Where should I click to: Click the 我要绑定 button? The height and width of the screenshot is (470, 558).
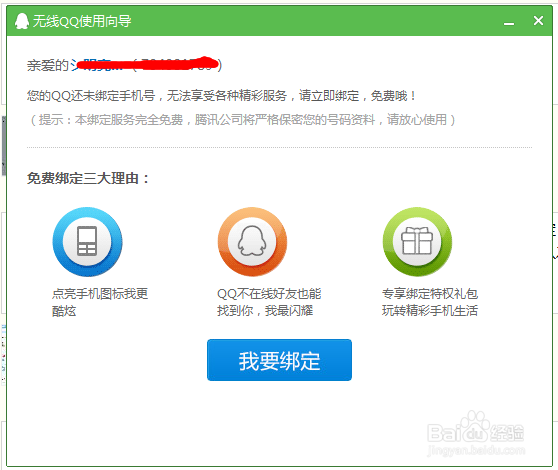279,360
